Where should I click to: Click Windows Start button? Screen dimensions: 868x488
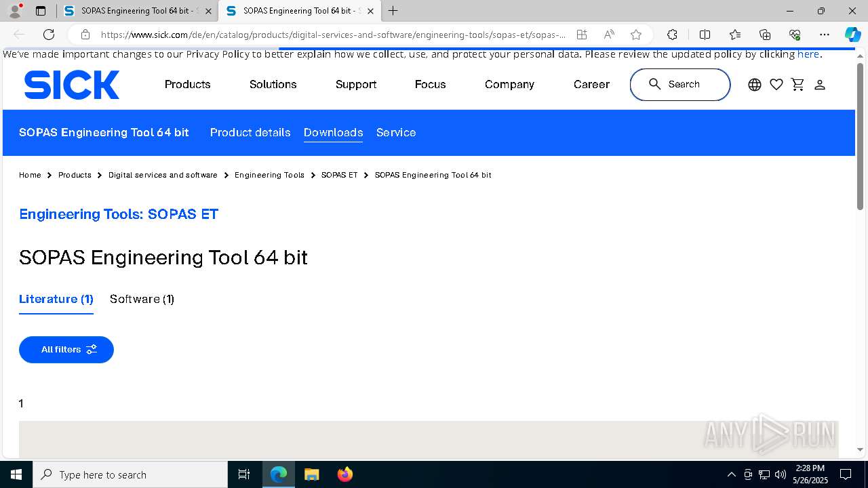click(x=16, y=474)
